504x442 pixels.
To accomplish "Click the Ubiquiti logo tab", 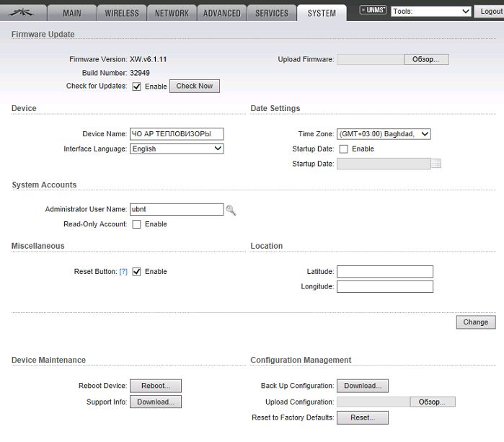I will [23, 12].
